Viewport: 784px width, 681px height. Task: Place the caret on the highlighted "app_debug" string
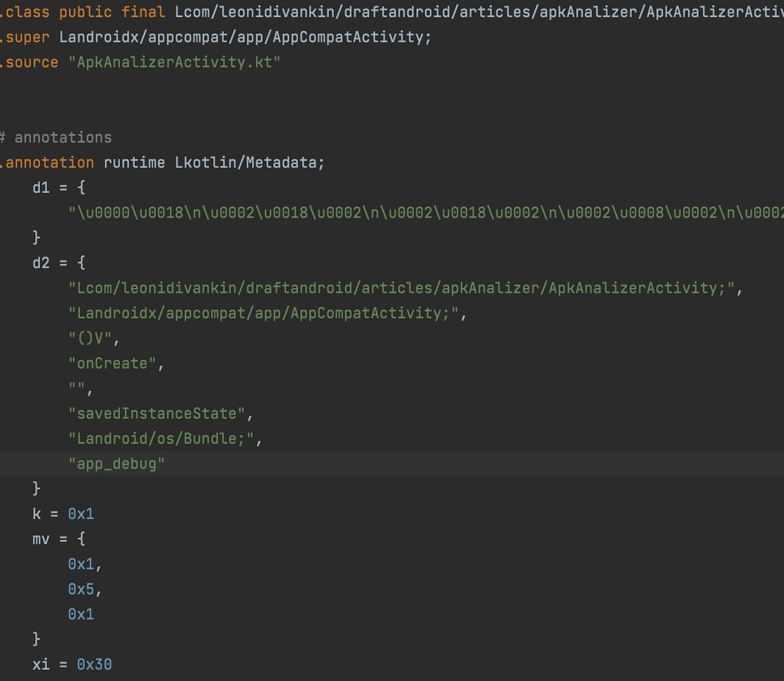pyautogui.click(x=116, y=464)
